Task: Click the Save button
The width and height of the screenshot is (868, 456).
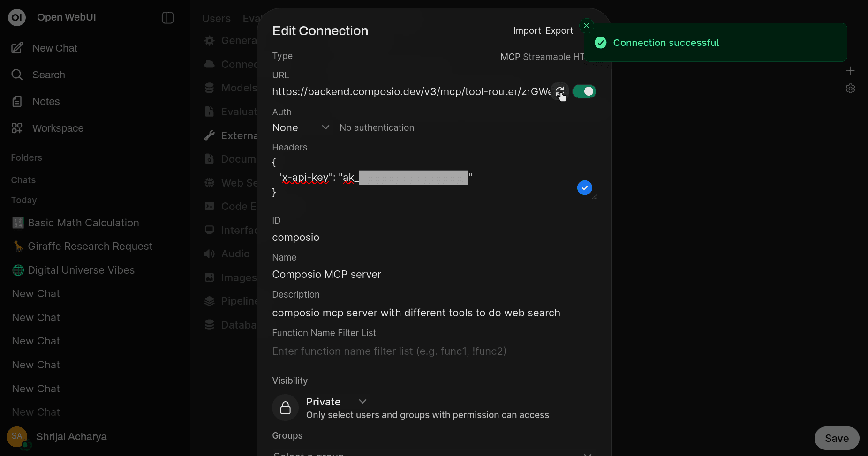Action: point(837,439)
